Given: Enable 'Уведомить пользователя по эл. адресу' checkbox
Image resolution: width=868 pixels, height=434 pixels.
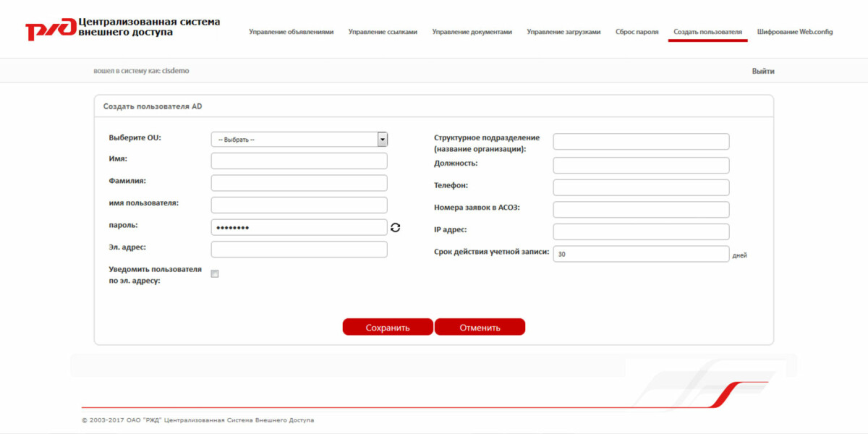Looking at the screenshot, I should [214, 273].
